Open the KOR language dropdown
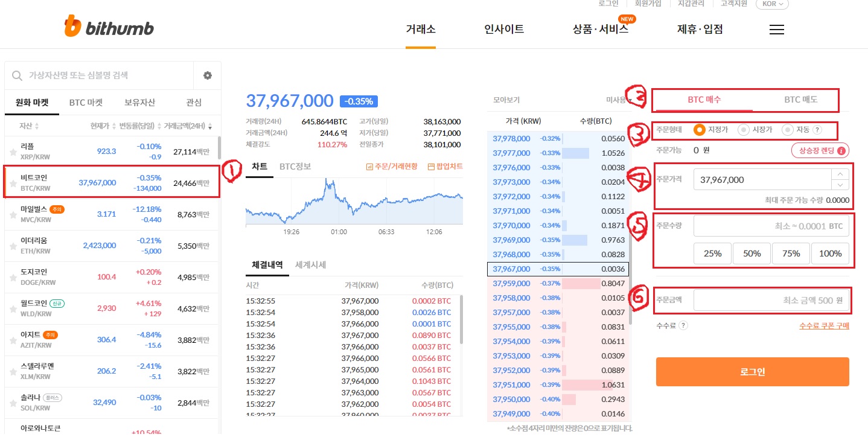Screen dimensions: 868x440 pos(772,4)
